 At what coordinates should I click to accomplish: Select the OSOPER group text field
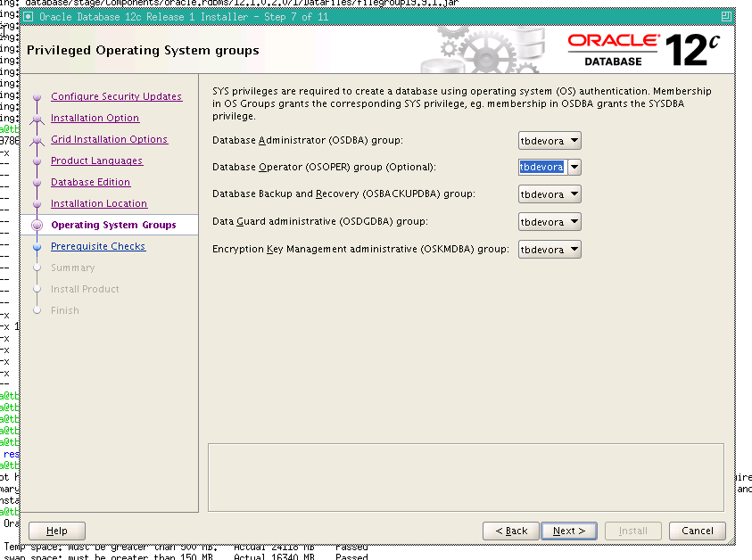point(540,167)
